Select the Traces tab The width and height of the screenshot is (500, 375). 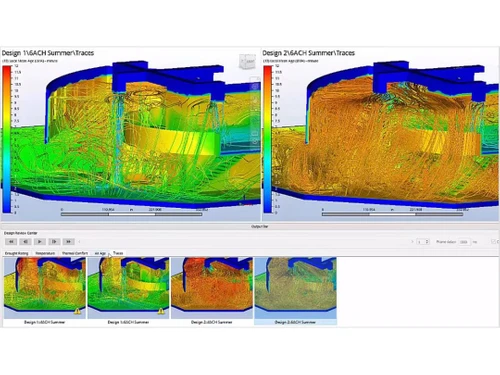(118, 253)
